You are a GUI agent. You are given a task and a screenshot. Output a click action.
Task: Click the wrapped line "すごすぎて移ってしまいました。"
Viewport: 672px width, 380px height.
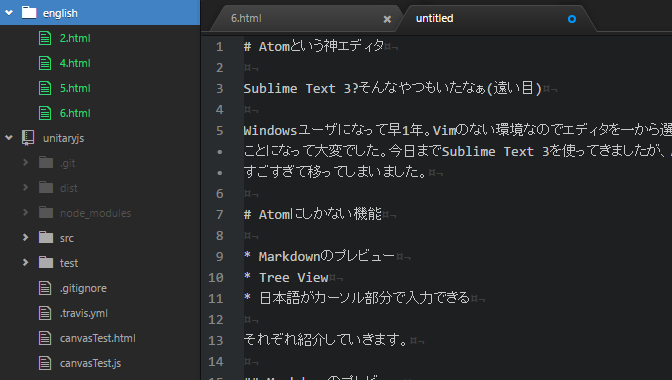pos(336,172)
